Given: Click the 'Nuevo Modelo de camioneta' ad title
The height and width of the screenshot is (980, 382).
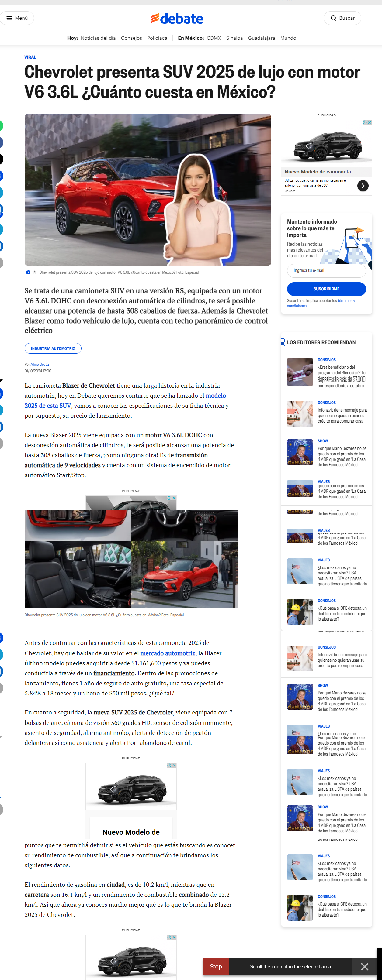Looking at the screenshot, I should point(318,172).
